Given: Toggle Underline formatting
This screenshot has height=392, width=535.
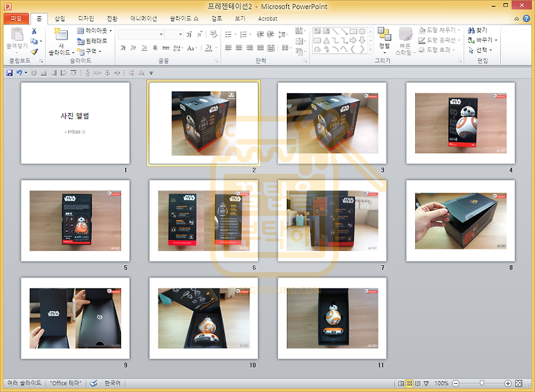Looking at the screenshot, I should pos(144,48).
